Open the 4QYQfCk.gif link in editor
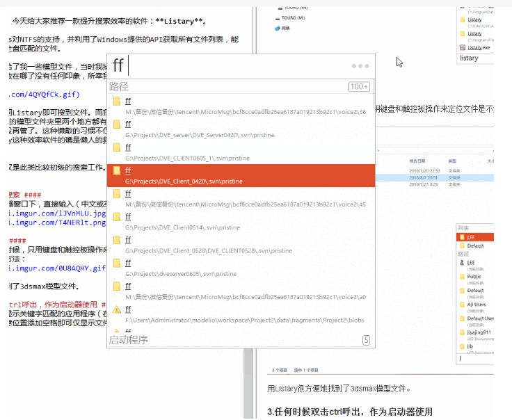Screen dimensions: 512x420 44,95
